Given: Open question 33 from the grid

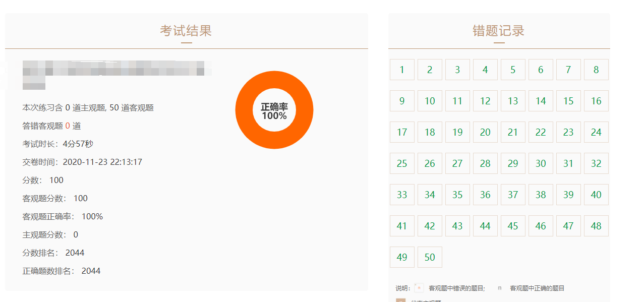Looking at the screenshot, I should tap(402, 195).
